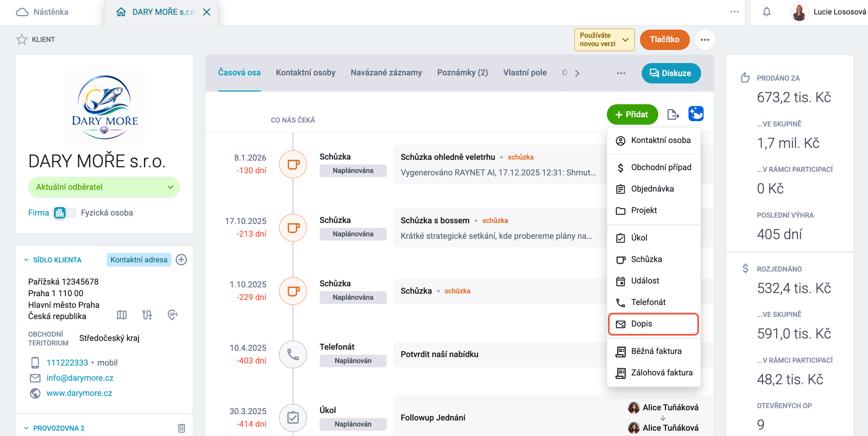This screenshot has width=868, height=436.
Task: Open Potvrdit naší nabídku record
Action: coord(439,354)
